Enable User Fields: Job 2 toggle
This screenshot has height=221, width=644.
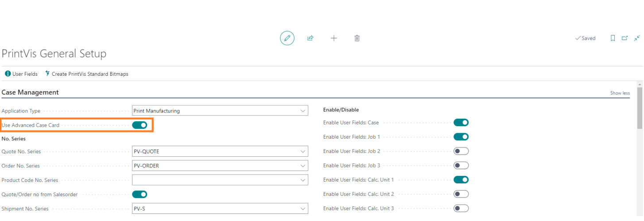coord(461,151)
